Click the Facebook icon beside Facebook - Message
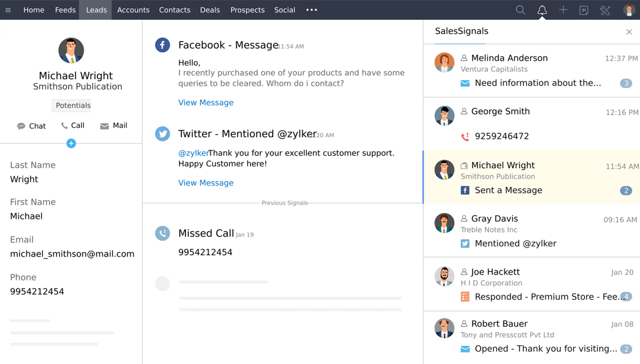This screenshot has width=640, height=364. point(163,45)
